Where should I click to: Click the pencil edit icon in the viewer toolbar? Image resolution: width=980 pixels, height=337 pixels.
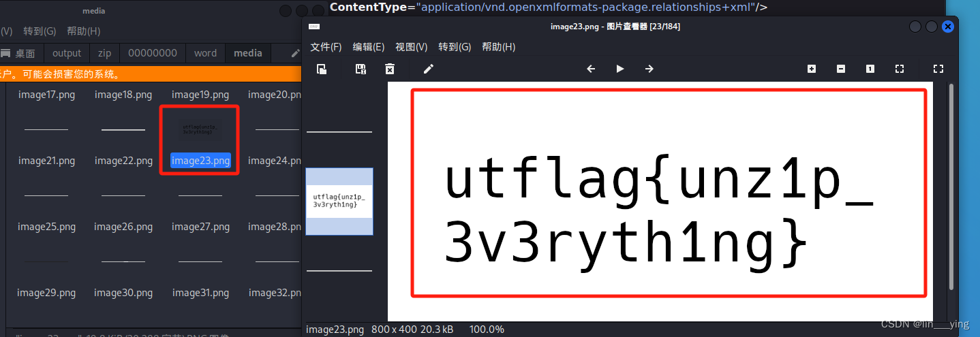pyautogui.click(x=428, y=69)
